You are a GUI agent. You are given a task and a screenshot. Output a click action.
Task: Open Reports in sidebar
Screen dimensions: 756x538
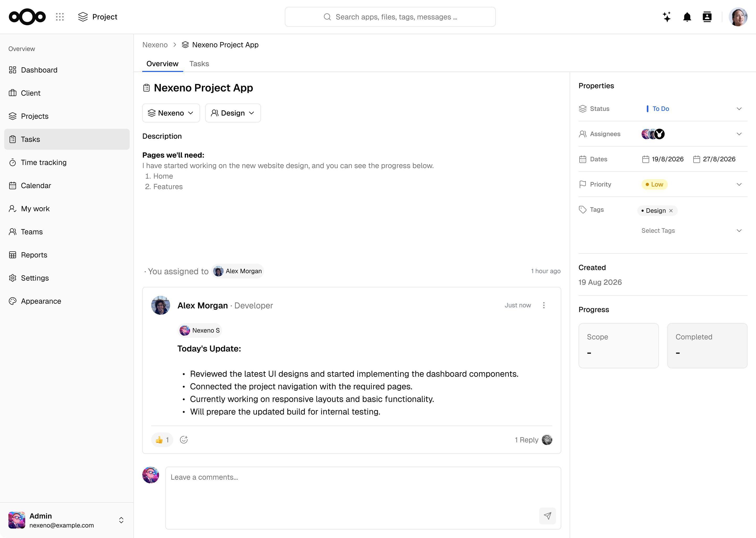[67, 255]
